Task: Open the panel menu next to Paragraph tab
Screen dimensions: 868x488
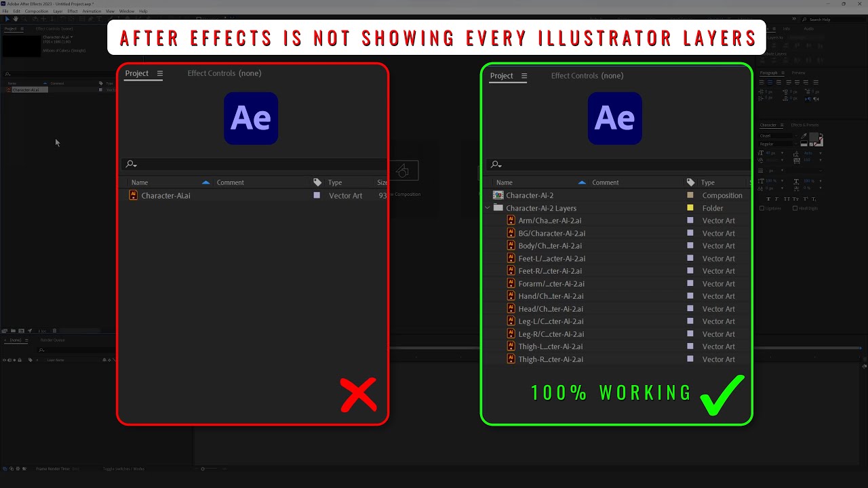Action: [783, 73]
